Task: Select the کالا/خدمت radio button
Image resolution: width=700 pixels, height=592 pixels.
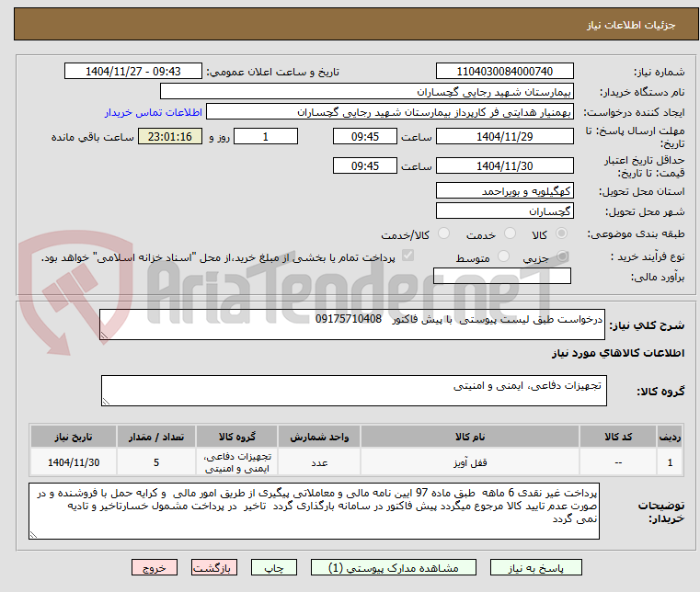Action: pyautogui.click(x=443, y=233)
